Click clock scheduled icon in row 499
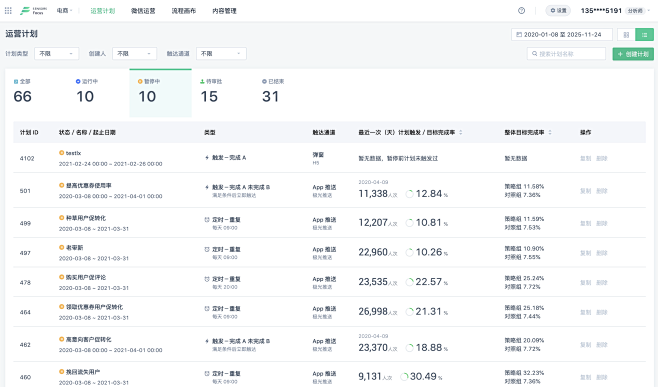Screen dimensions: 658x387 [207, 220]
